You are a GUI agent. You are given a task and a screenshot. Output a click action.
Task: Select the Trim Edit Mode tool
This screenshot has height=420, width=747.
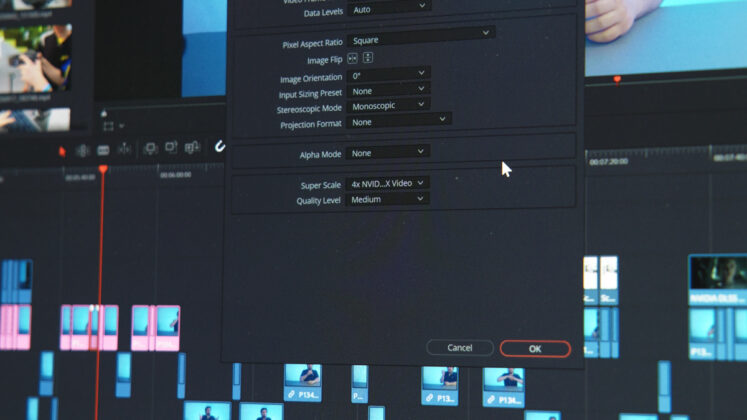coord(82,150)
